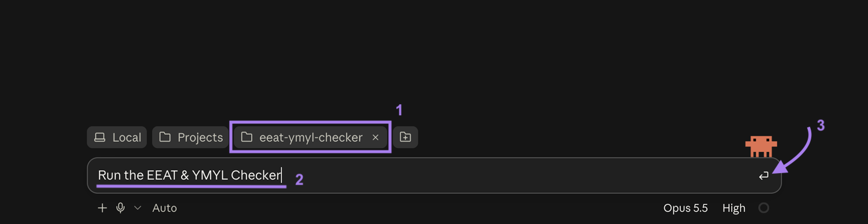868x224 pixels.
Task: Click the microphone voice input icon
Action: pyautogui.click(x=120, y=208)
